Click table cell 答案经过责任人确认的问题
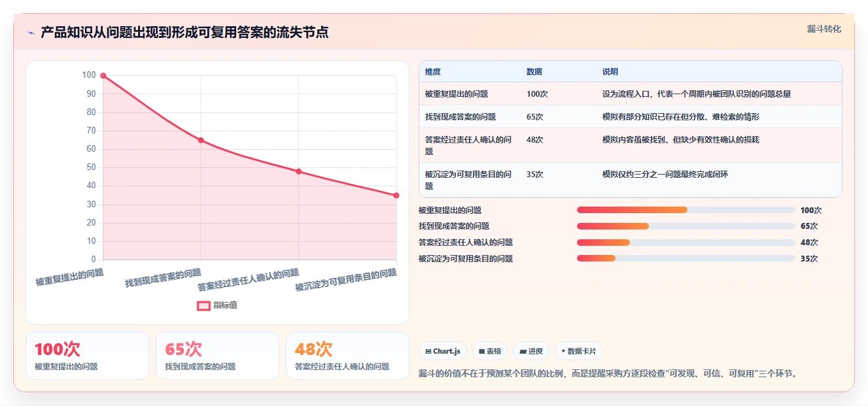This screenshot has height=406, width=868. 468,146
